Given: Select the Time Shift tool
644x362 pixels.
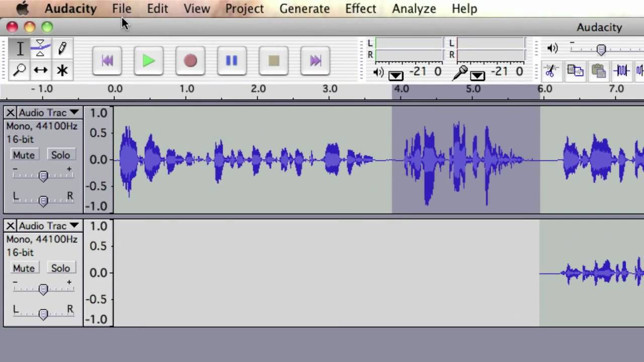Looking at the screenshot, I should 41,70.
